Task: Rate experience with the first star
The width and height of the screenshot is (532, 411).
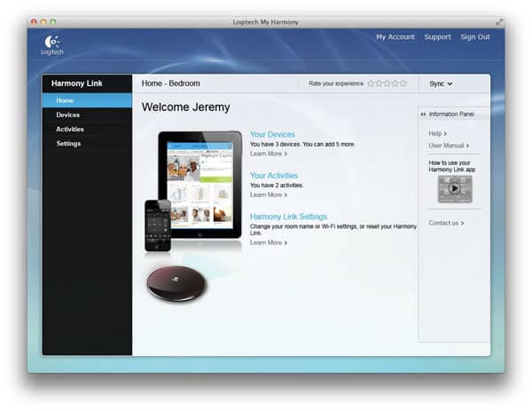Action: [371, 83]
